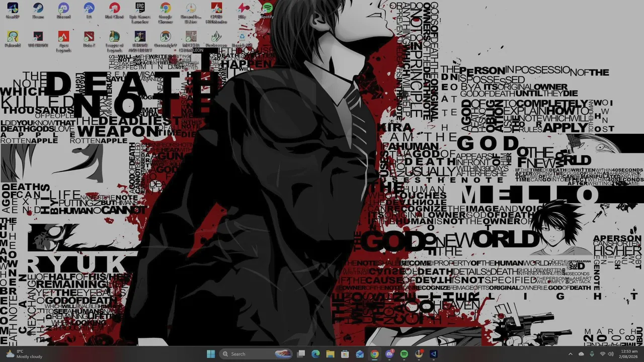Select the Blitz desktop shortcut
The height and width of the screenshot is (362, 644).
coord(242,11)
